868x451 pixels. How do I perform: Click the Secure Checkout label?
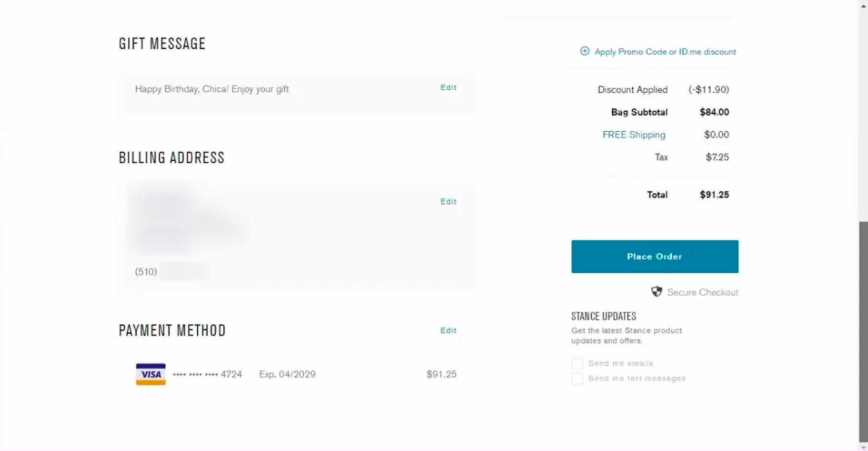pyautogui.click(x=702, y=293)
